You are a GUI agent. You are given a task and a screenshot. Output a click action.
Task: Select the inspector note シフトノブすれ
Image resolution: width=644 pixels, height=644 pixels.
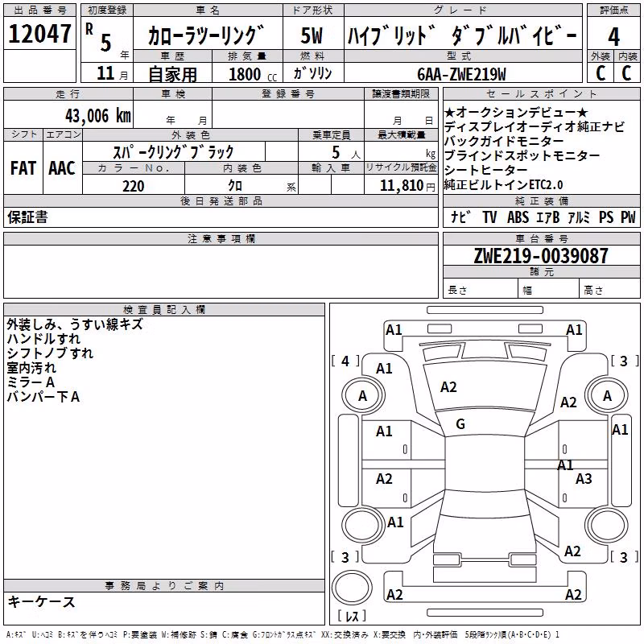coord(50,353)
